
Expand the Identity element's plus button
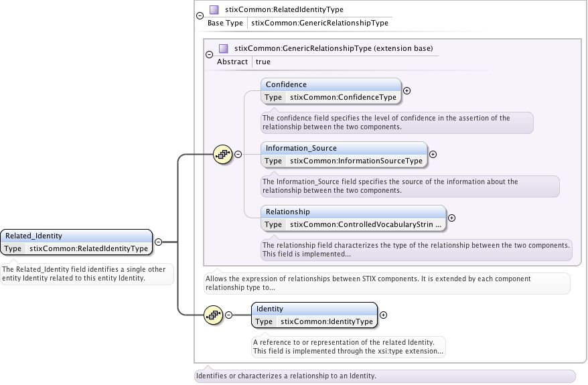[x=383, y=314]
